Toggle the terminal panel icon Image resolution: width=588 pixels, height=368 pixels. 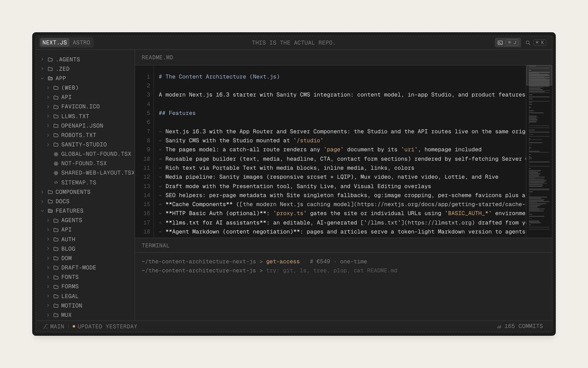click(x=500, y=43)
